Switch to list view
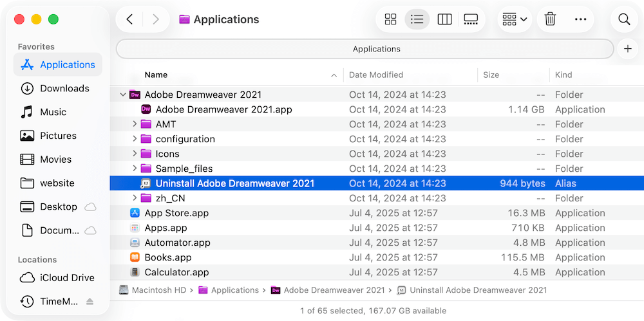 [417, 19]
